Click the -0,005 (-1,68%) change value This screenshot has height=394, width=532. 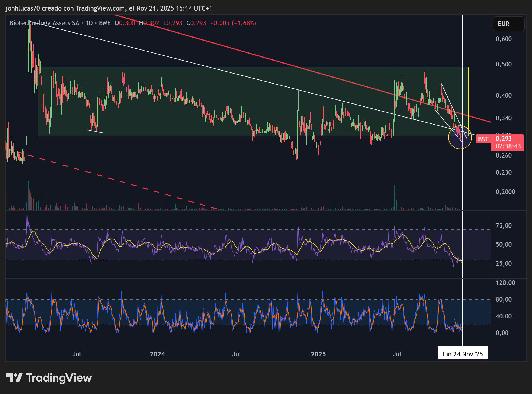pyautogui.click(x=233, y=23)
